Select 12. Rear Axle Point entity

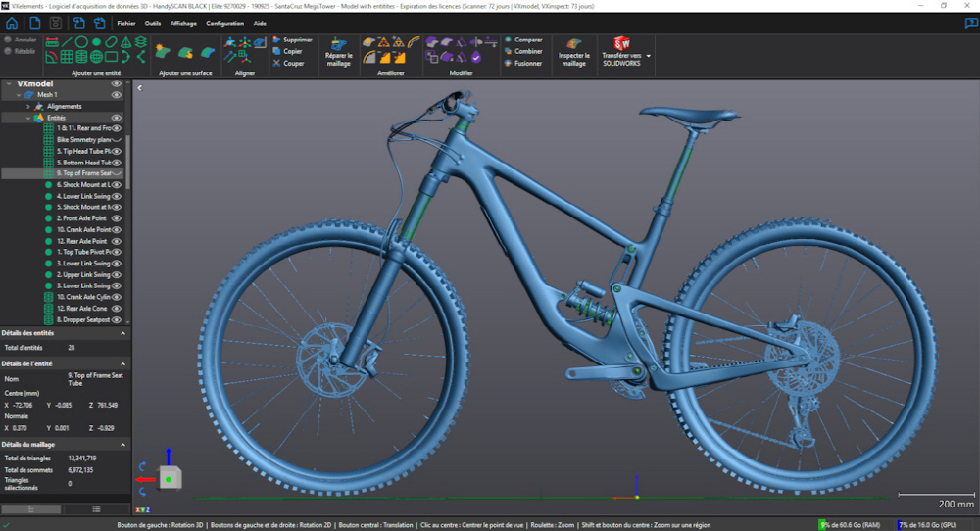click(82, 241)
